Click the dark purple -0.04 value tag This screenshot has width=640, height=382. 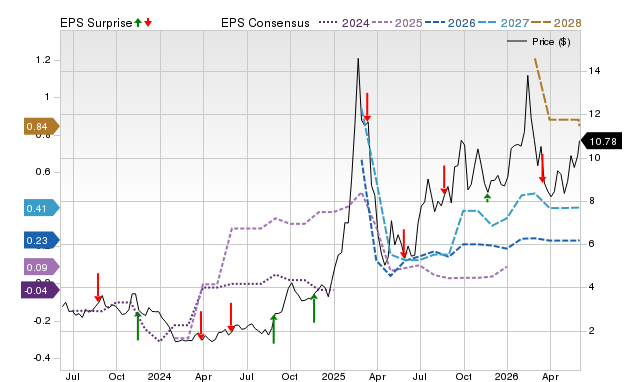click(x=40, y=291)
